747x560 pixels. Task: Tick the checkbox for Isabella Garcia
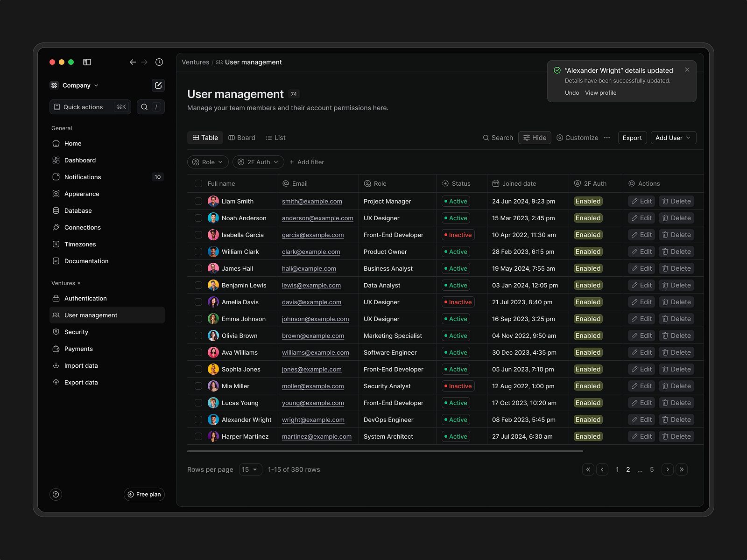[x=198, y=235]
